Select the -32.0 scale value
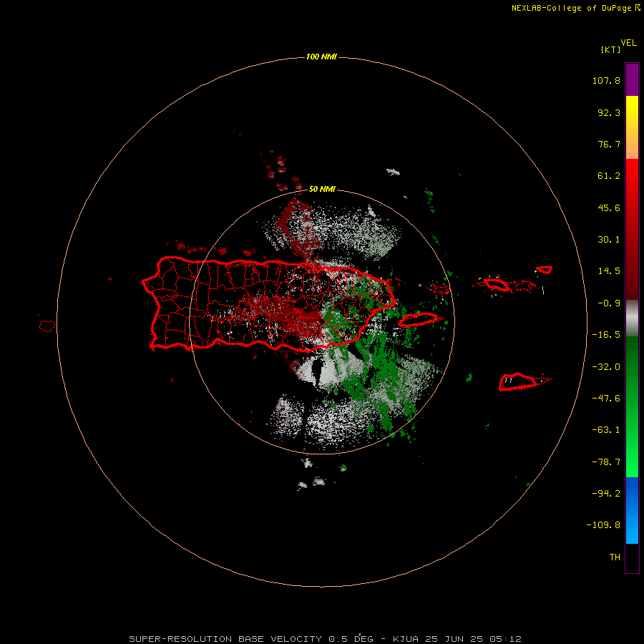The image size is (644, 644). click(606, 367)
